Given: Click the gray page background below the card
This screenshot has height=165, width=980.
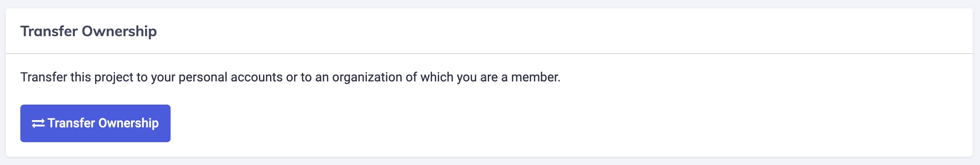Looking at the screenshot, I should click(490, 162).
